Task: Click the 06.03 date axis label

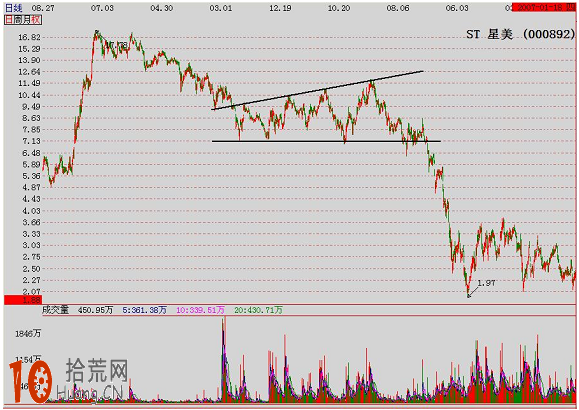Action: pyautogui.click(x=457, y=8)
